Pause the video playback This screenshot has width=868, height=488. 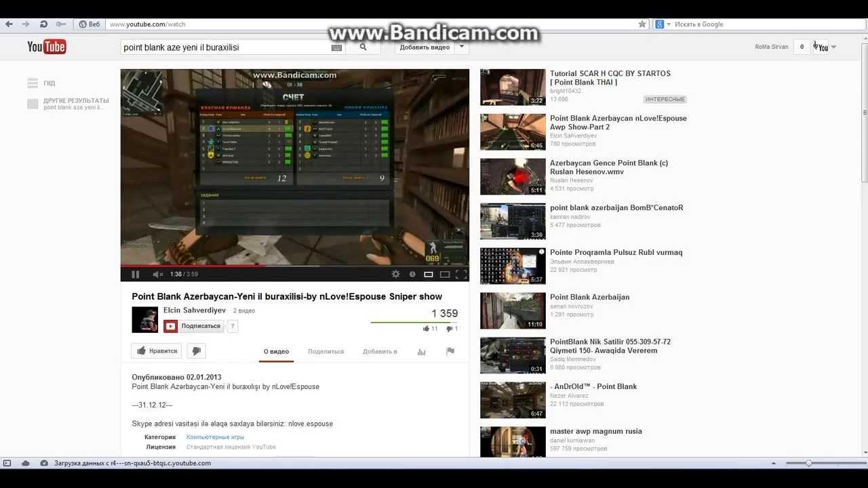pos(135,274)
